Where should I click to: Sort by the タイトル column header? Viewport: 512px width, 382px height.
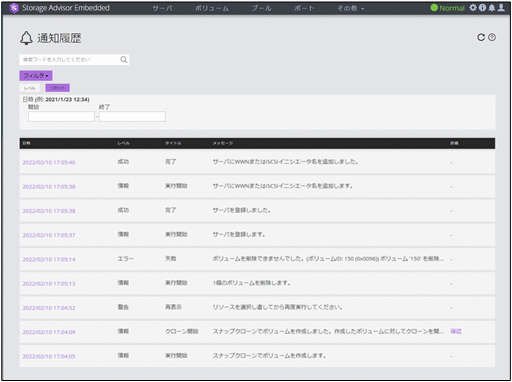click(x=173, y=143)
